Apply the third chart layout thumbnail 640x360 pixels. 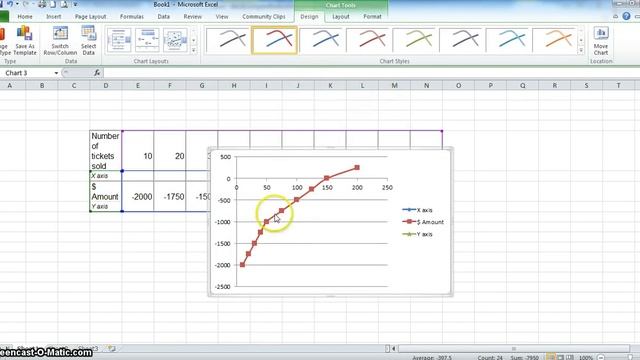pyautogui.click(x=175, y=40)
